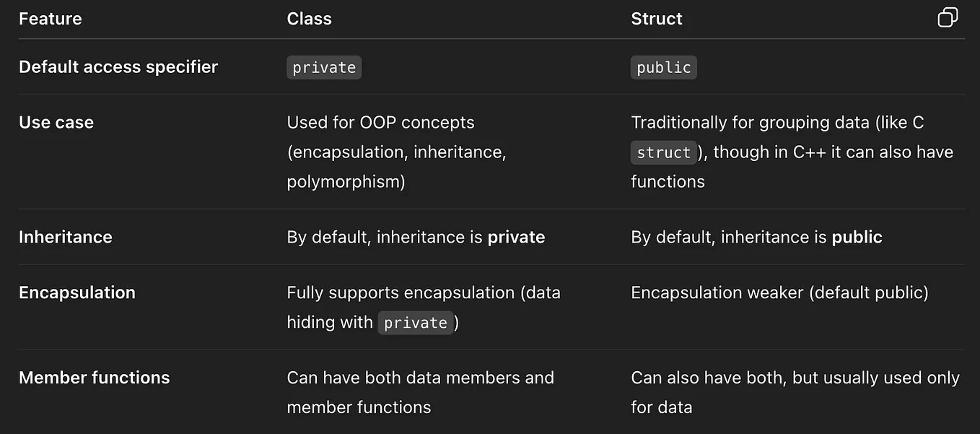Click the private code chip in first row
This screenshot has height=434, width=980.
324,68
